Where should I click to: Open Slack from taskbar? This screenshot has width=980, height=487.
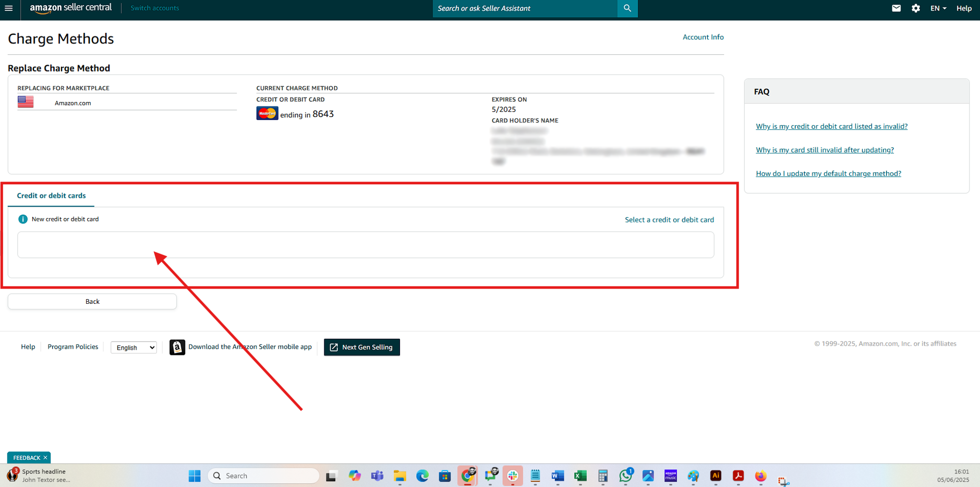[x=513, y=476]
